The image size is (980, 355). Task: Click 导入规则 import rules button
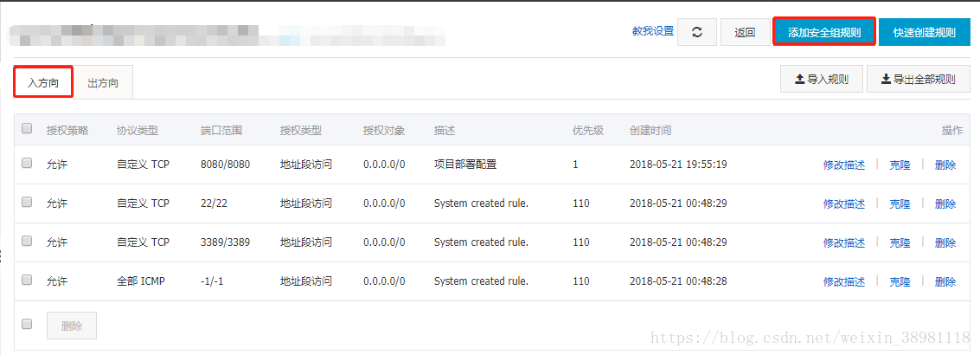821,80
